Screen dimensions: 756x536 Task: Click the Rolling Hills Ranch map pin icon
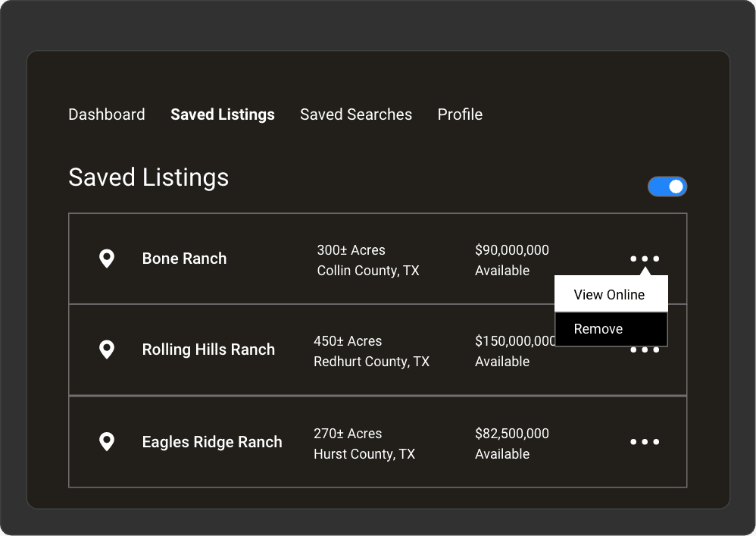(107, 349)
